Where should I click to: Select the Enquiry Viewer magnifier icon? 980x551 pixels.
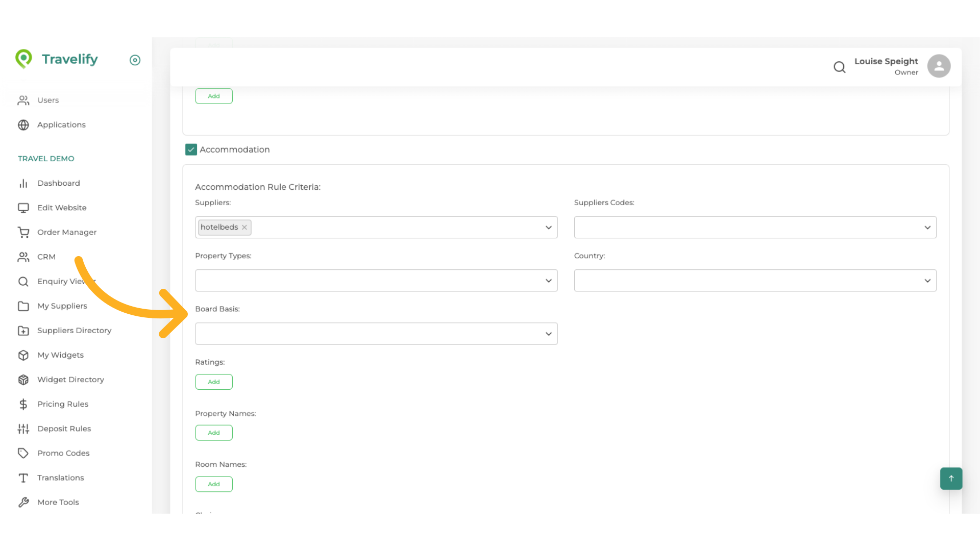pos(23,281)
